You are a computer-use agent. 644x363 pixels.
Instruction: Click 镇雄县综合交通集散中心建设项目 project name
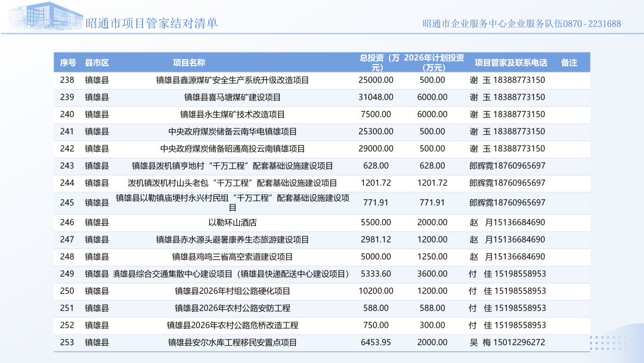pos(231,274)
